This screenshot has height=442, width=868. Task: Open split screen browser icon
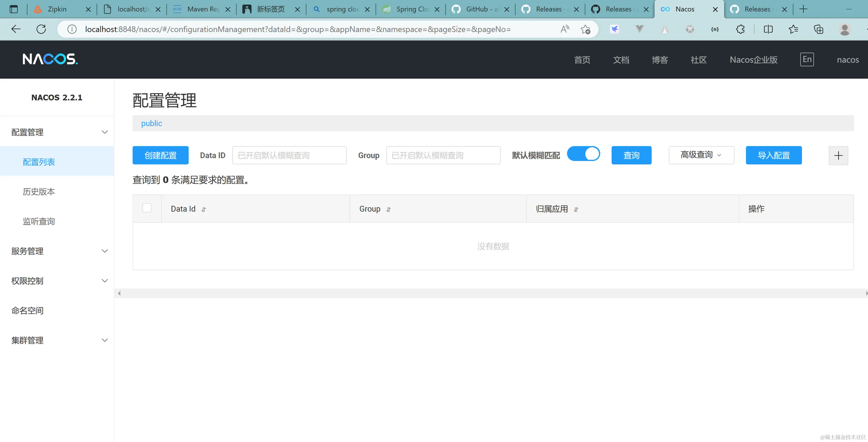coord(768,29)
